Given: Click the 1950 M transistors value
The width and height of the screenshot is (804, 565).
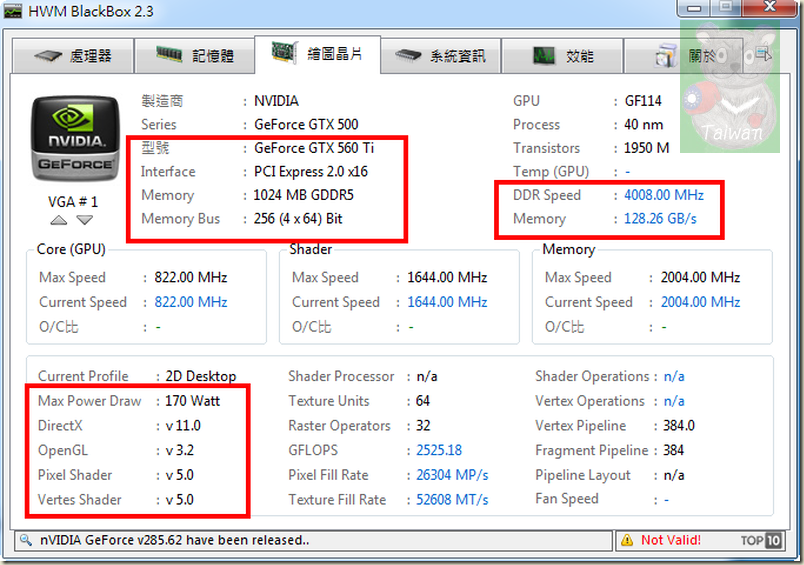Looking at the screenshot, I should [x=647, y=148].
